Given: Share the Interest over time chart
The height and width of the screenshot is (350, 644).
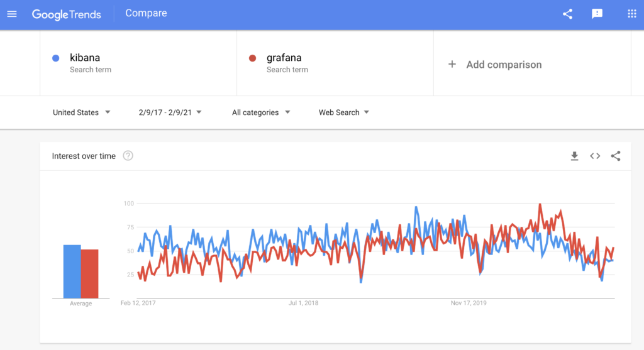Looking at the screenshot, I should pos(616,156).
